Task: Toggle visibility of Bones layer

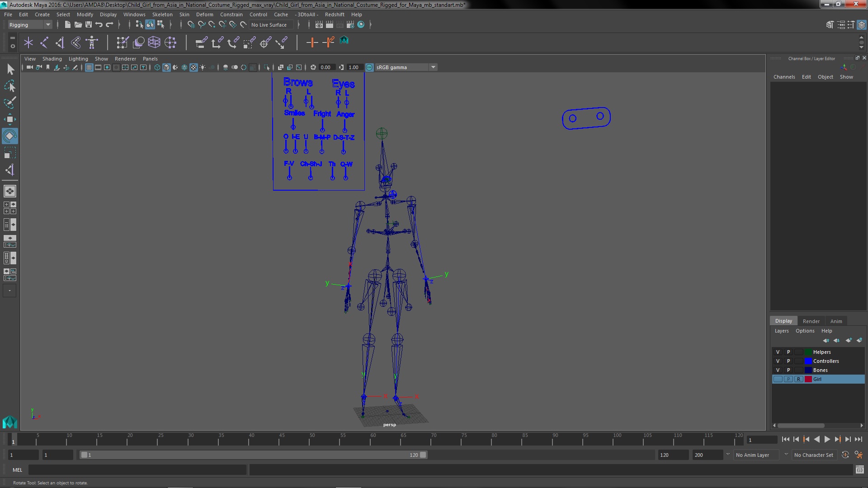Action: pyautogui.click(x=778, y=370)
